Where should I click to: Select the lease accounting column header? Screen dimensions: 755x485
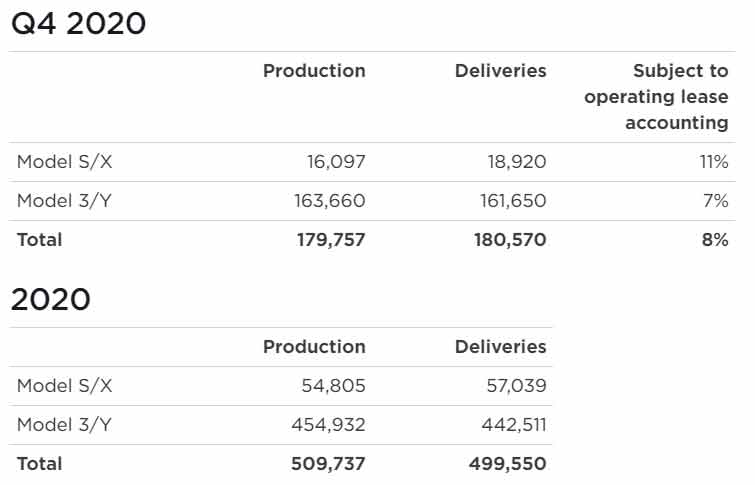pos(656,97)
